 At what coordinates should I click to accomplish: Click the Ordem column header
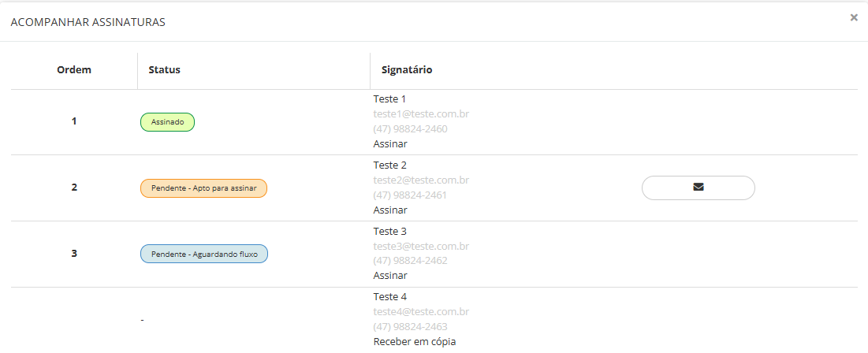(74, 69)
